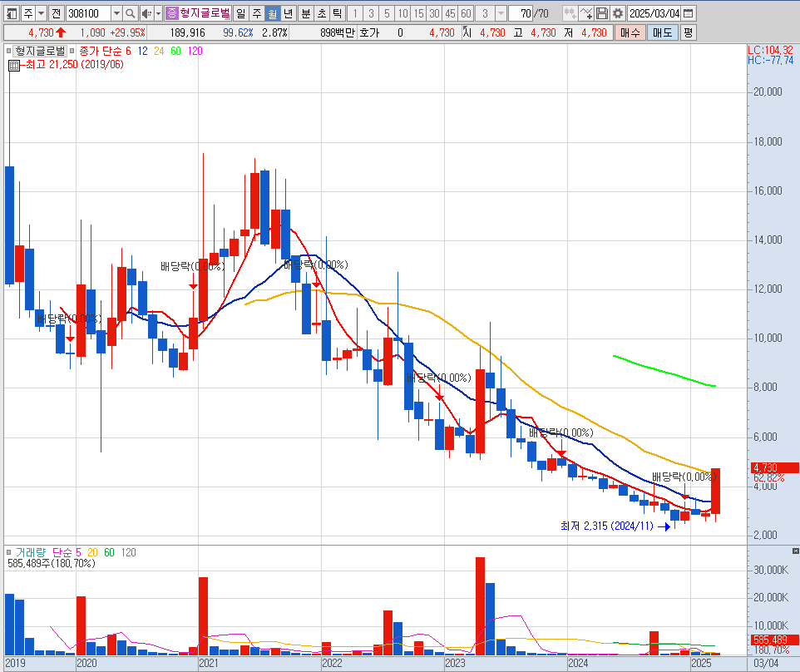
Task: Open the calendar date picker icon
Action: (688, 13)
